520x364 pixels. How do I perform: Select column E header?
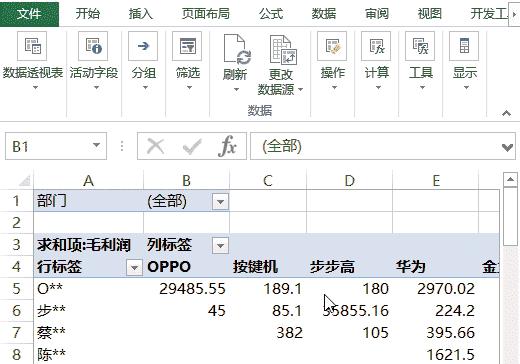[436, 181]
